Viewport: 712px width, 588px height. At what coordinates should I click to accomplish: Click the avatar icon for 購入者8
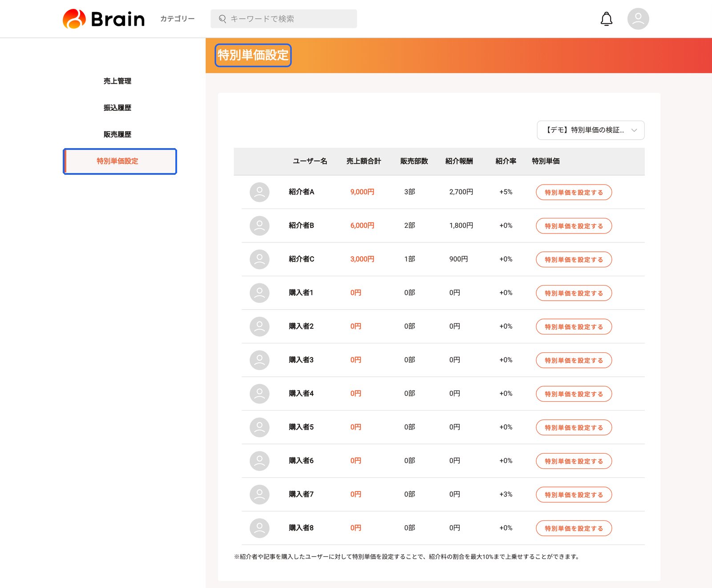[x=259, y=528]
